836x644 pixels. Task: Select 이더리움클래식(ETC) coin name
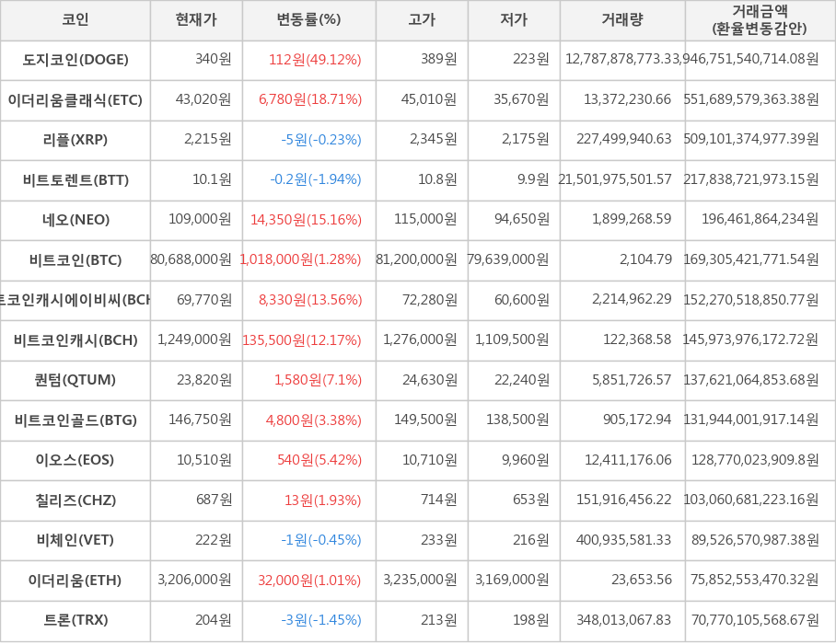click(75, 100)
